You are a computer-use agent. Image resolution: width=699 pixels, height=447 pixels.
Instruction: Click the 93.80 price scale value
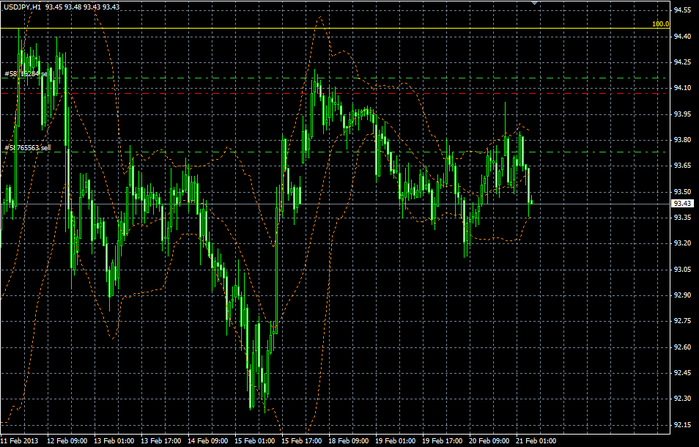683,140
